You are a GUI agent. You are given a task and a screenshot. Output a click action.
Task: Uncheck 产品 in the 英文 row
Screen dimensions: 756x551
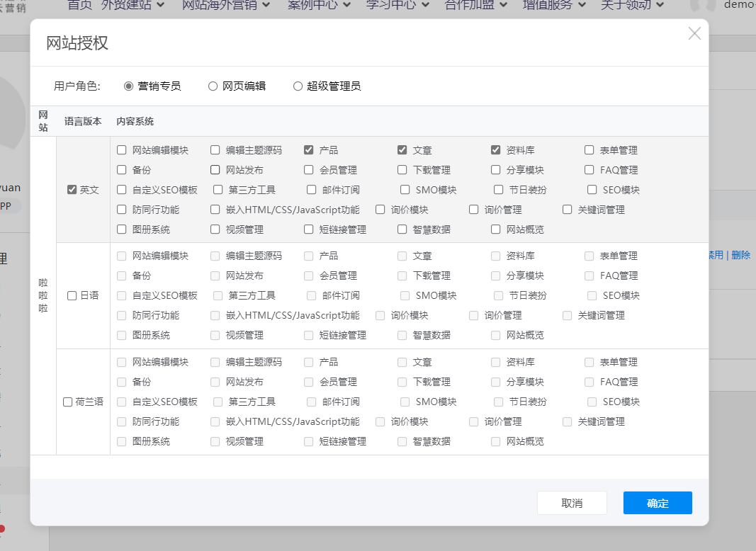(x=309, y=150)
